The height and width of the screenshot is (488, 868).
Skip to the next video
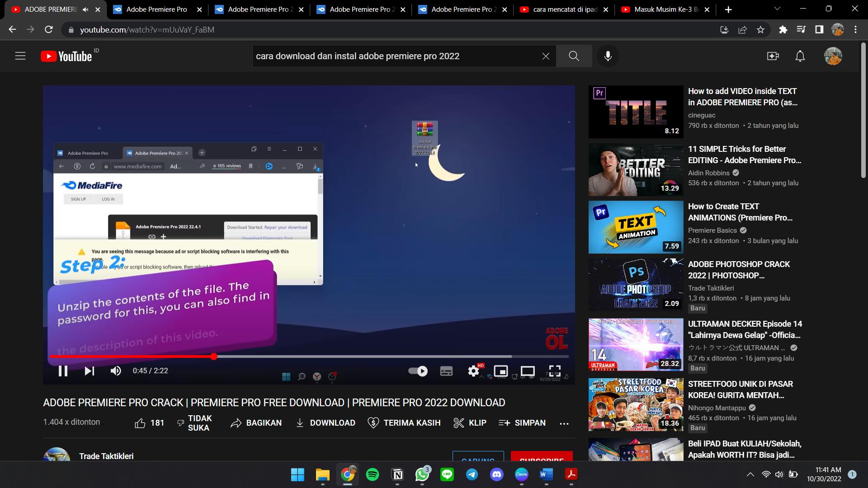(90, 371)
